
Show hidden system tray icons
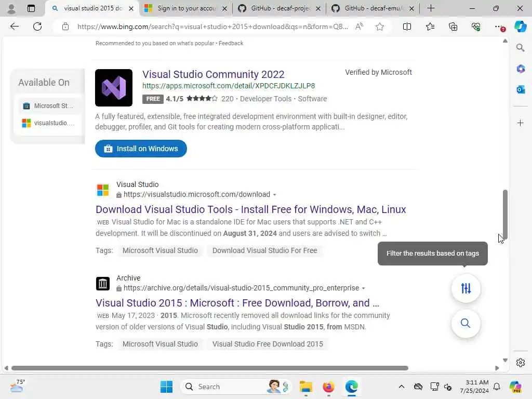pyautogui.click(x=402, y=387)
